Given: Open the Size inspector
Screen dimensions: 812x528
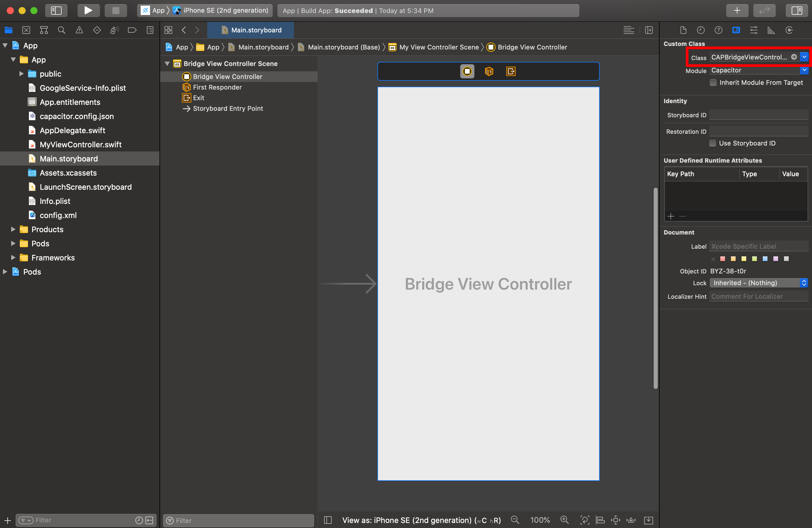Looking at the screenshot, I should tap(771, 30).
